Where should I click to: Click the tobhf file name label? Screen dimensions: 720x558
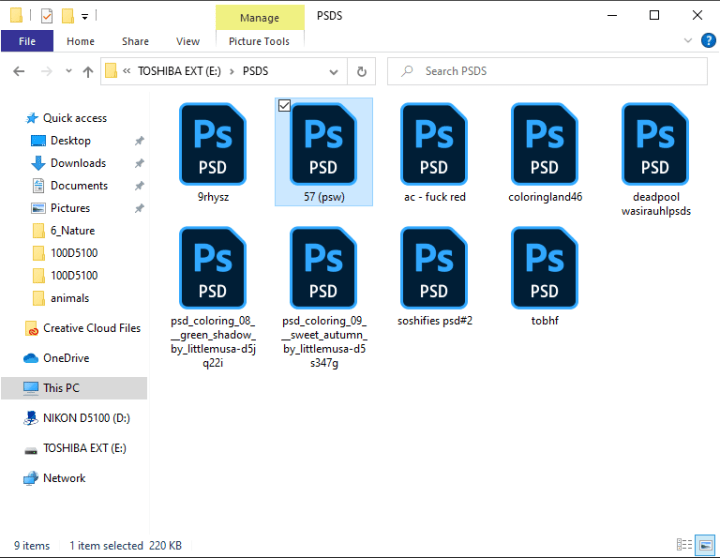(x=545, y=321)
